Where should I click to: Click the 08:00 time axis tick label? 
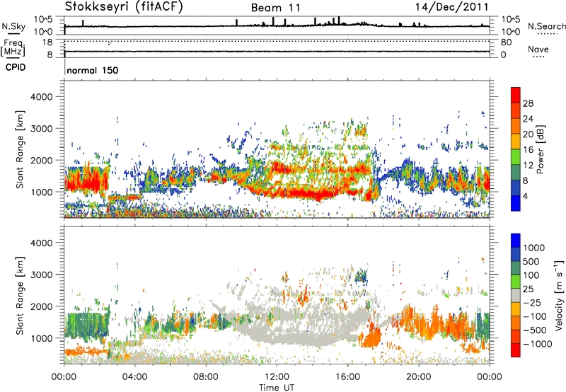(206, 377)
